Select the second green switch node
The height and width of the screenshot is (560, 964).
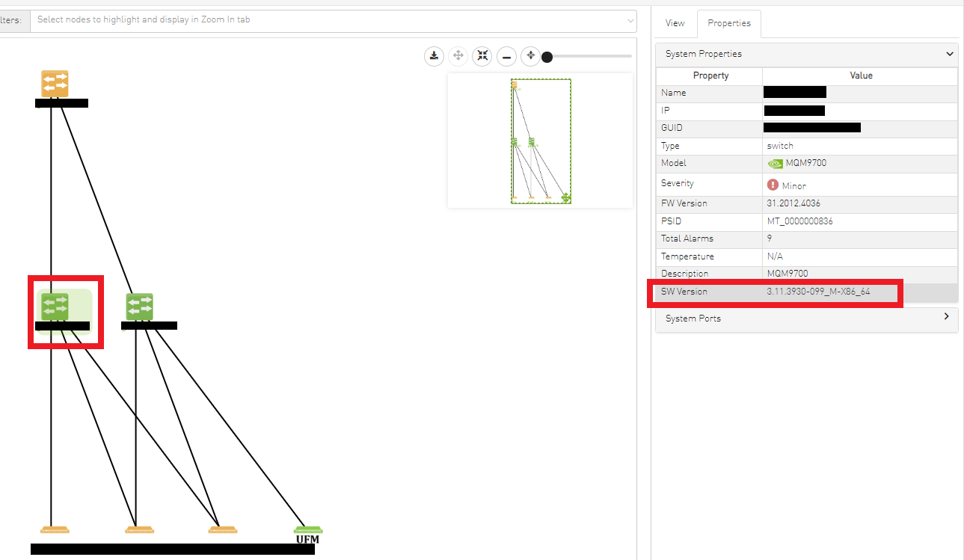click(140, 307)
